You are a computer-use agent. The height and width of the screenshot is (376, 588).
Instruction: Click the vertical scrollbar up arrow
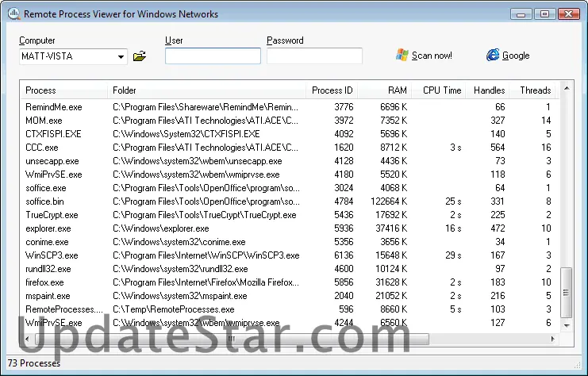567,89
